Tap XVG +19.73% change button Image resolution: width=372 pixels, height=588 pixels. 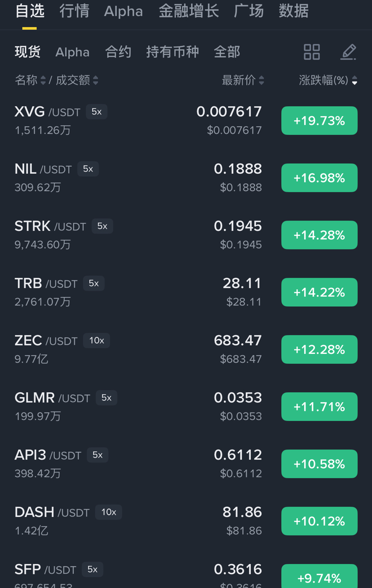319,121
